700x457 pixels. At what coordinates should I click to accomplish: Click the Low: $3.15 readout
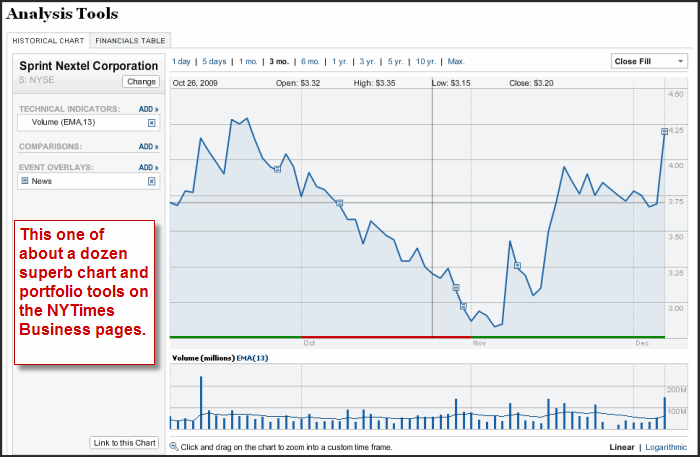coord(451,83)
